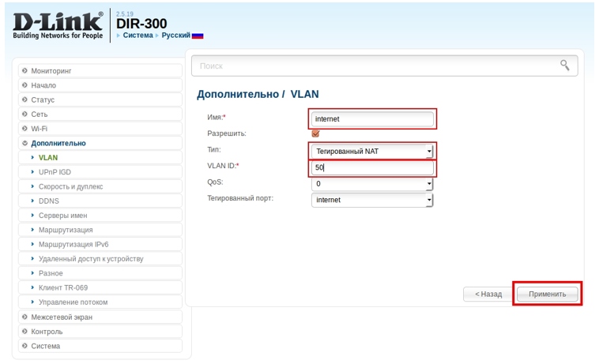Click the Назад button
This screenshot has height=364, width=599.
488,294
